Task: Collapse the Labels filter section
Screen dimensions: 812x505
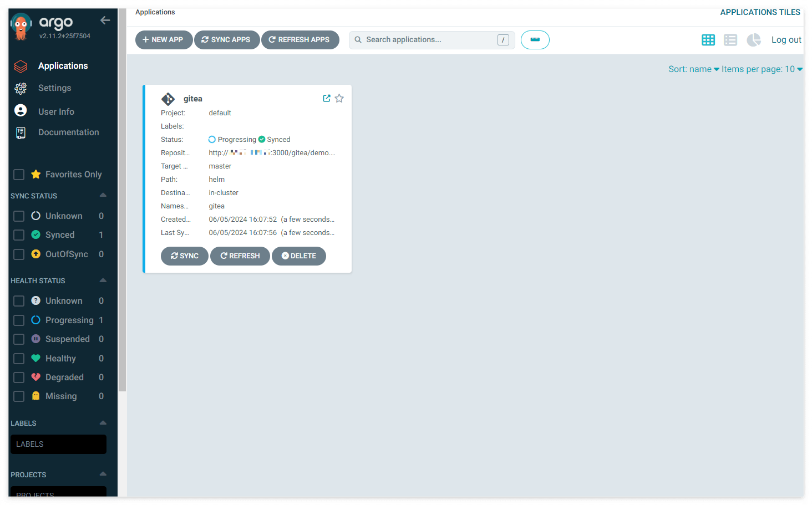Action: 103,422
